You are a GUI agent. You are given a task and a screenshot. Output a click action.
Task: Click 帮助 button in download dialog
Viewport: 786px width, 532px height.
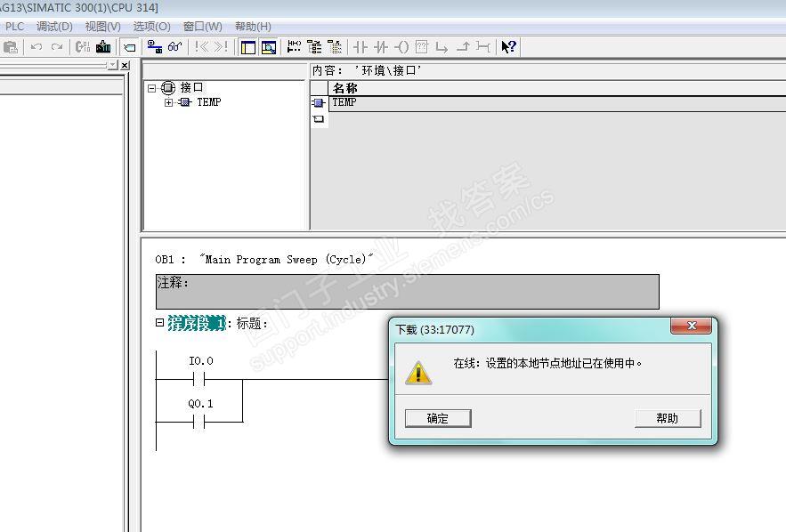point(668,418)
